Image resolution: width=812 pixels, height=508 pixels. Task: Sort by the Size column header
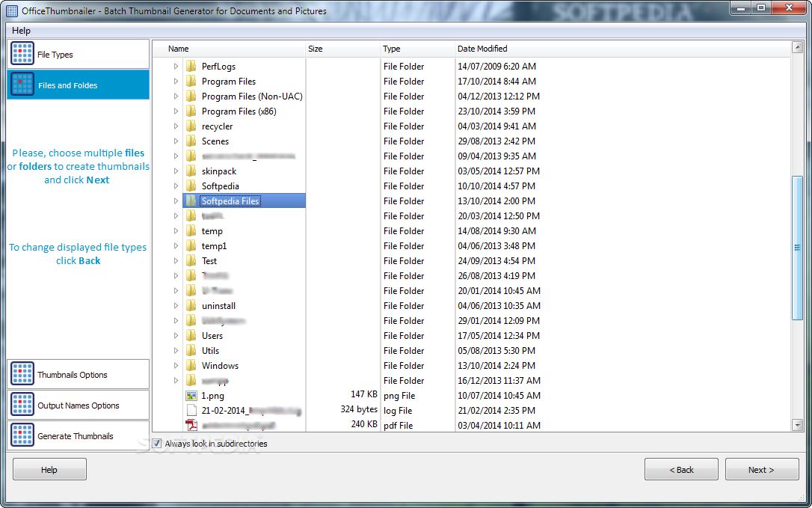(342, 49)
